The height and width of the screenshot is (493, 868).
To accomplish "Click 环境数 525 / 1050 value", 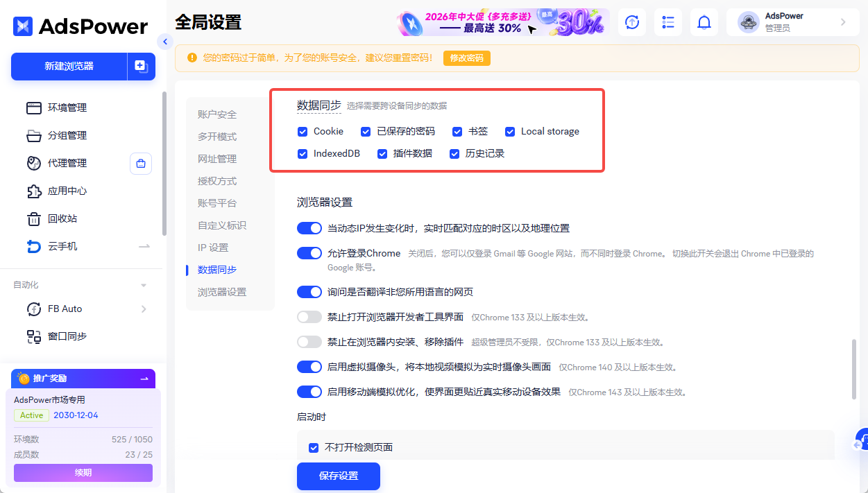I will click(132, 440).
